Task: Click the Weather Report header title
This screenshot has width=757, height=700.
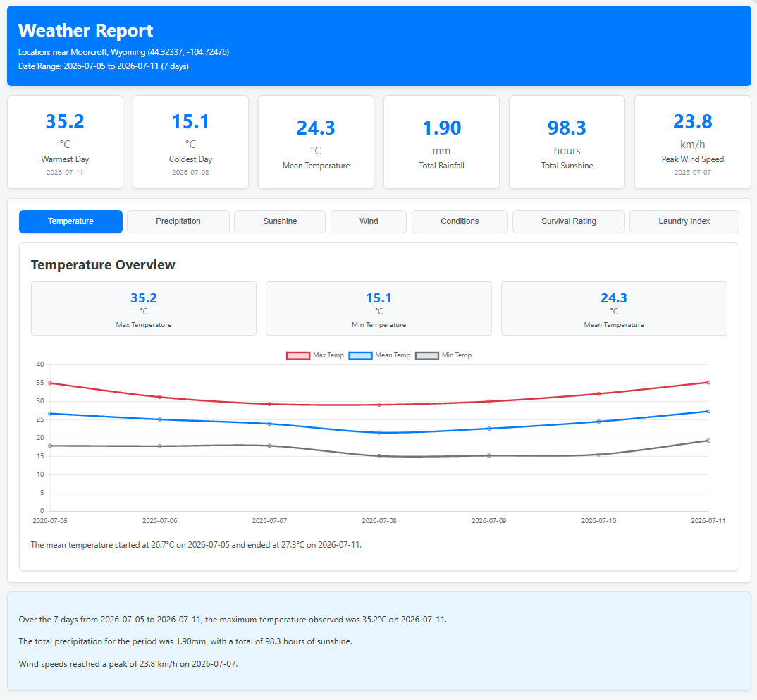Action: 85,30
